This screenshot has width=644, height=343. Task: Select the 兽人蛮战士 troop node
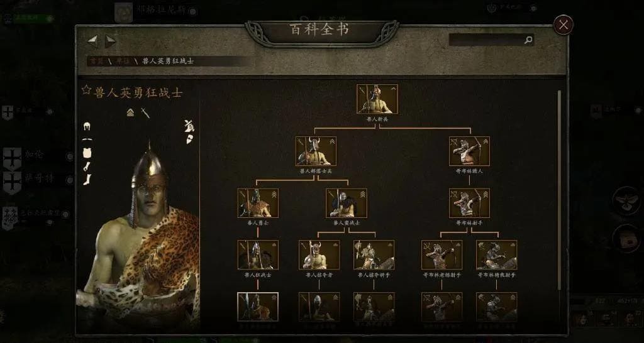(x=347, y=203)
